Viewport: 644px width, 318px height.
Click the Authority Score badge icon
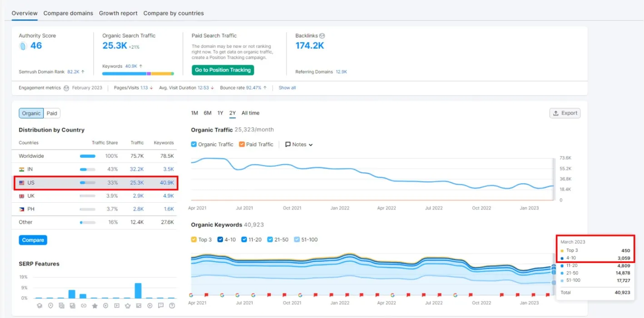[x=23, y=46]
